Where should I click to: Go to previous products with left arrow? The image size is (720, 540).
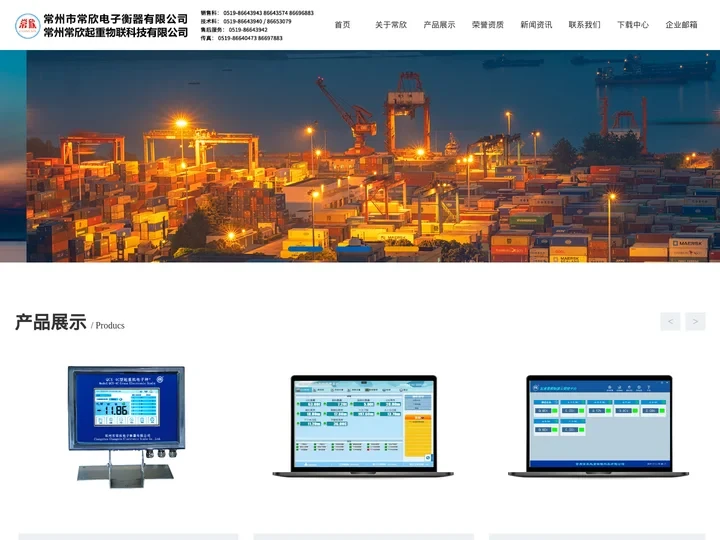click(670, 321)
